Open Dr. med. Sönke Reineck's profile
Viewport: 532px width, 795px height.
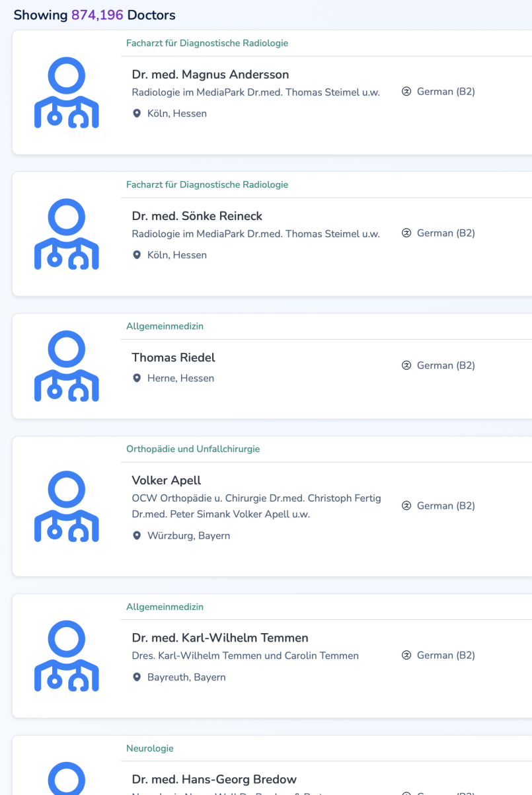(x=197, y=216)
